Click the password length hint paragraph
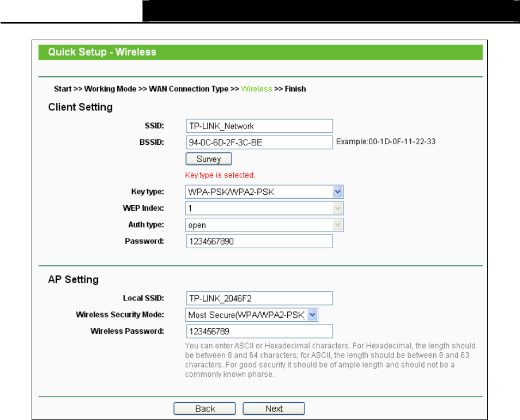The image size is (520, 420). pyautogui.click(x=330, y=360)
